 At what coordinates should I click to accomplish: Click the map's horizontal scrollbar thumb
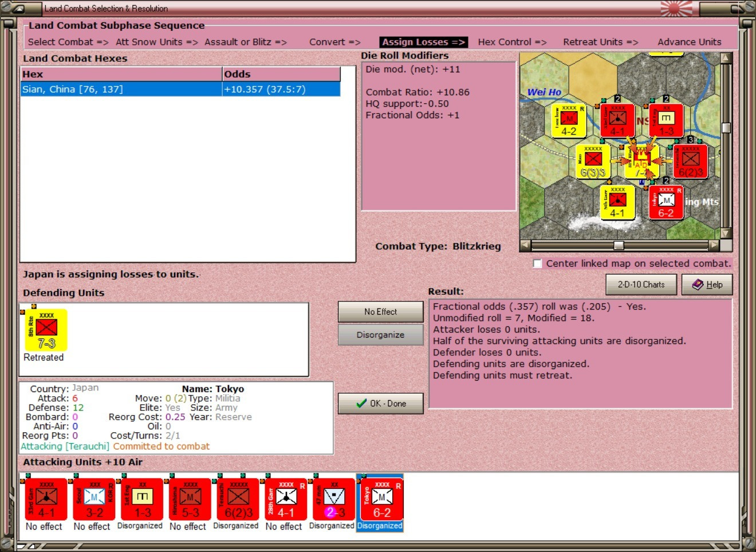point(619,245)
